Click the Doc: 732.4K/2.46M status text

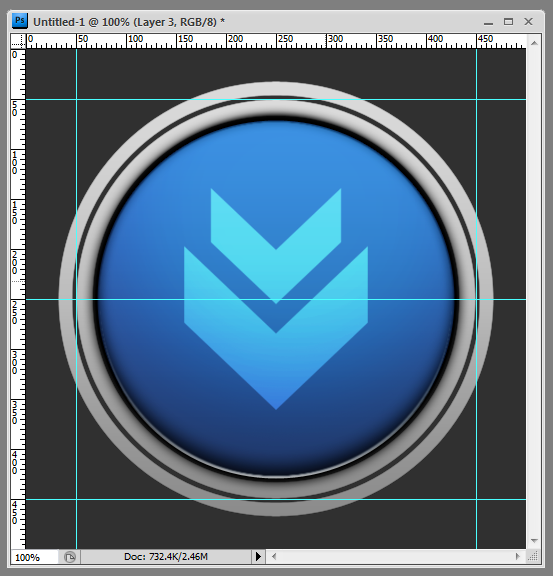point(166,557)
